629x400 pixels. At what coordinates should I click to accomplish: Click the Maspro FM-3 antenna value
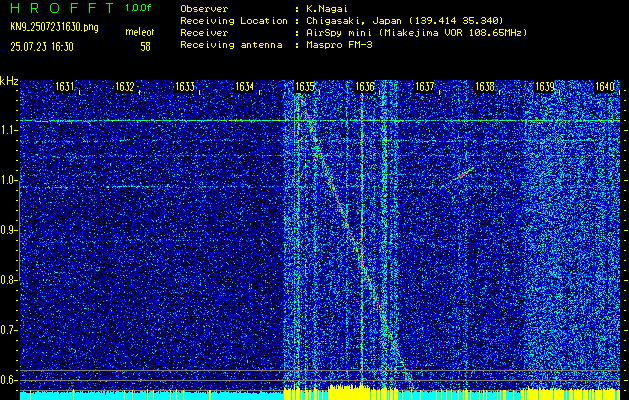pos(339,45)
